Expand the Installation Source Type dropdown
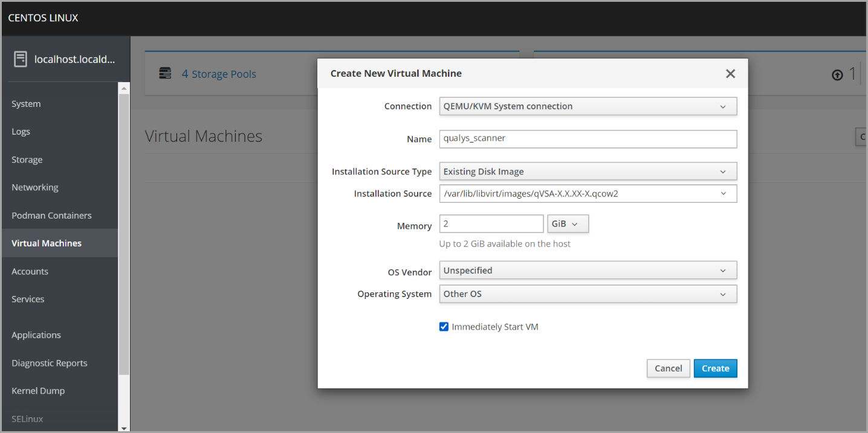The width and height of the screenshot is (868, 433). [x=588, y=171]
